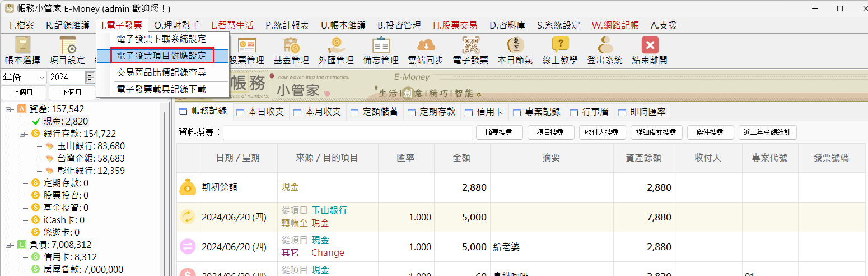Click 近三年金額統計 button

(x=768, y=132)
